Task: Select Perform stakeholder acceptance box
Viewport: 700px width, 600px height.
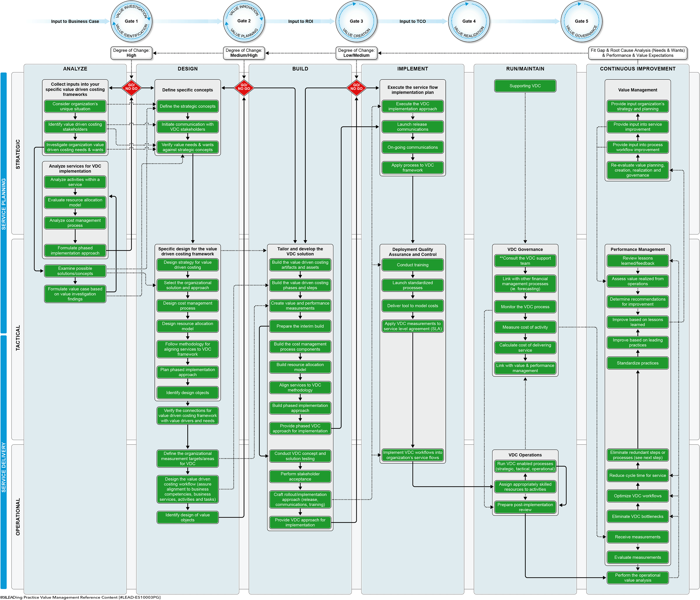Action: coord(300,477)
